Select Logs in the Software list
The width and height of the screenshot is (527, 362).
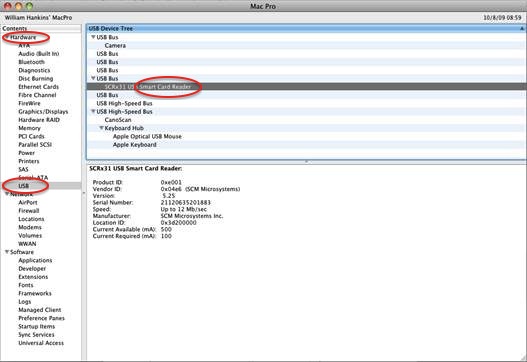tap(25, 301)
